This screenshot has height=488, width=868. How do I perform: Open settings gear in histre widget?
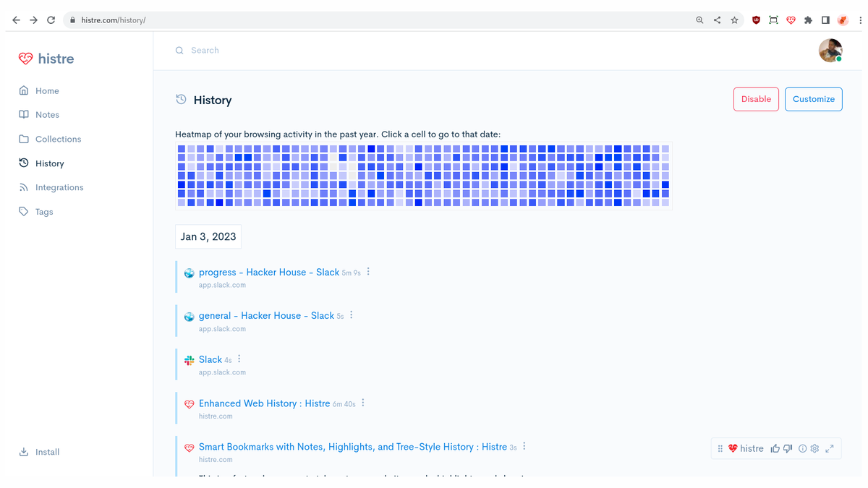pyautogui.click(x=814, y=448)
